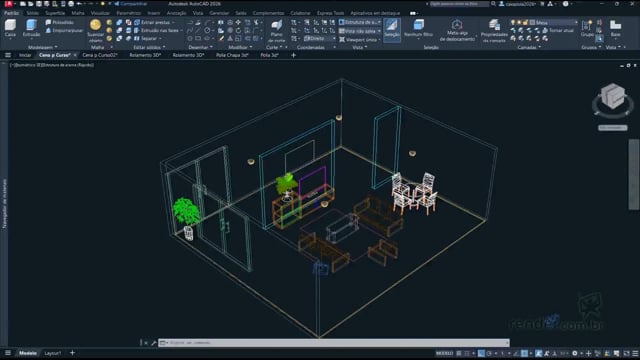The width and height of the screenshot is (640, 360).
Task: Add a new drawing tab with plus
Action: 293,55
